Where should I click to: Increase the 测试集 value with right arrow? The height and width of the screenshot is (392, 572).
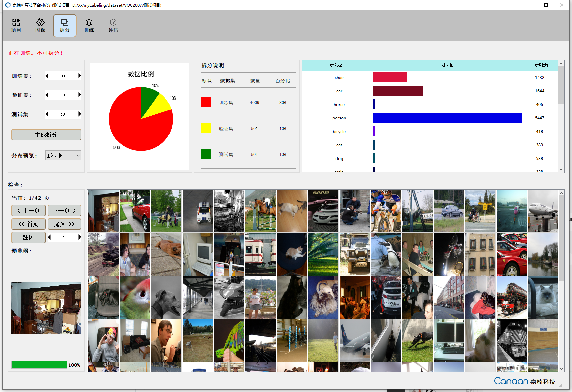[x=80, y=114]
